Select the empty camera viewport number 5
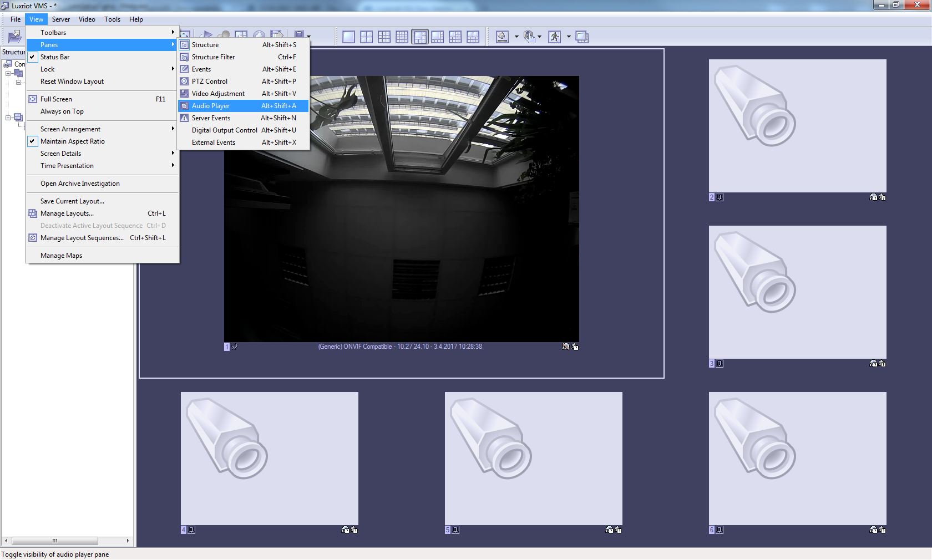932x560 pixels. click(x=533, y=459)
